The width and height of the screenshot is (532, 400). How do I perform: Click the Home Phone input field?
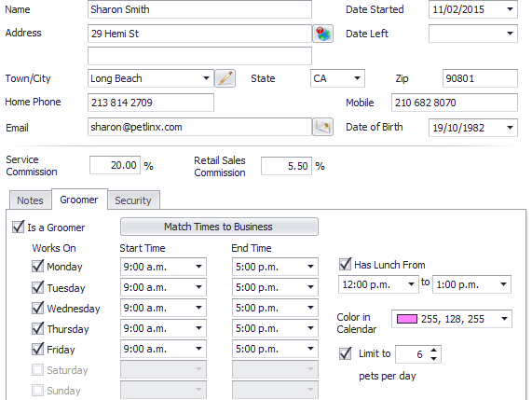coord(151,103)
